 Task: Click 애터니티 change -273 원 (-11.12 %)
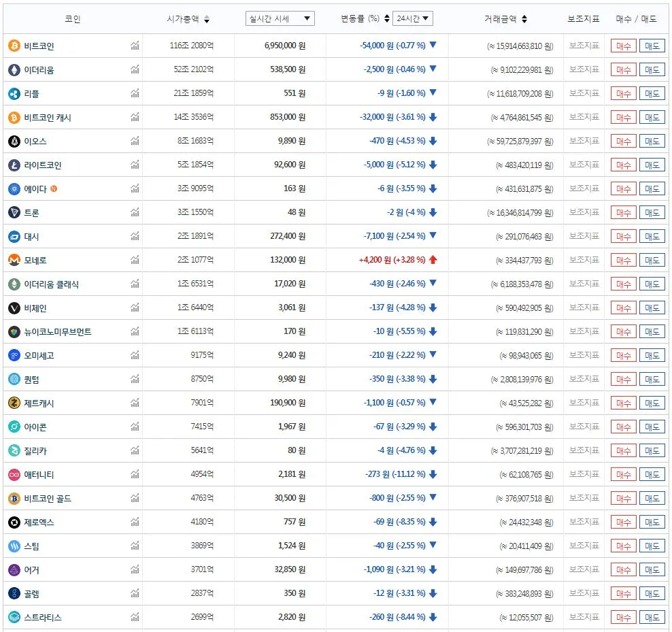tap(395, 474)
